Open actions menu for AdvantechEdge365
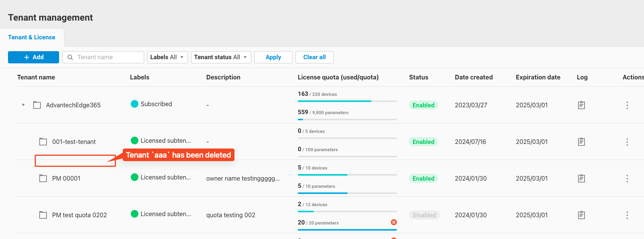 point(627,105)
